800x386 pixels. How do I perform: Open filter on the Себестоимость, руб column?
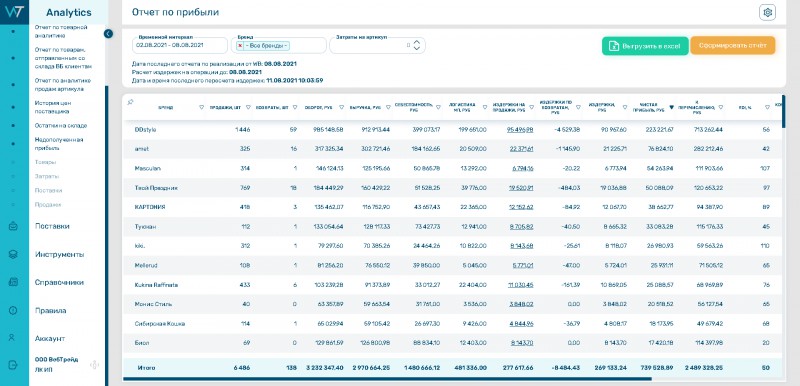click(438, 108)
